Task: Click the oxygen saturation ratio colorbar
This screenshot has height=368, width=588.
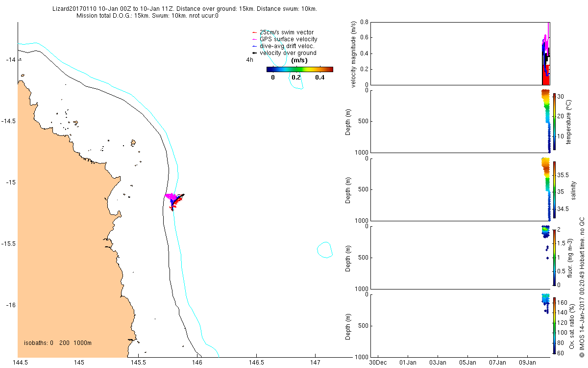Action: click(554, 325)
